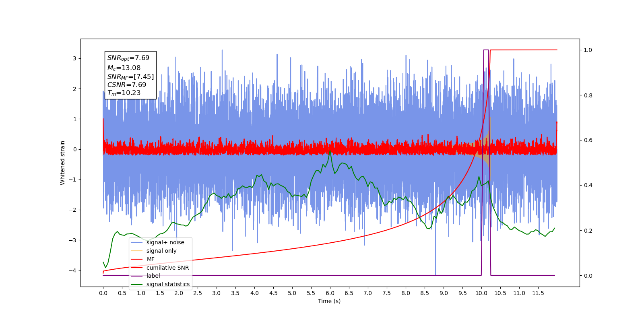Click the SNRopt=7.69 annotation text
Viewport: 644px width, 322px height.
128,58
